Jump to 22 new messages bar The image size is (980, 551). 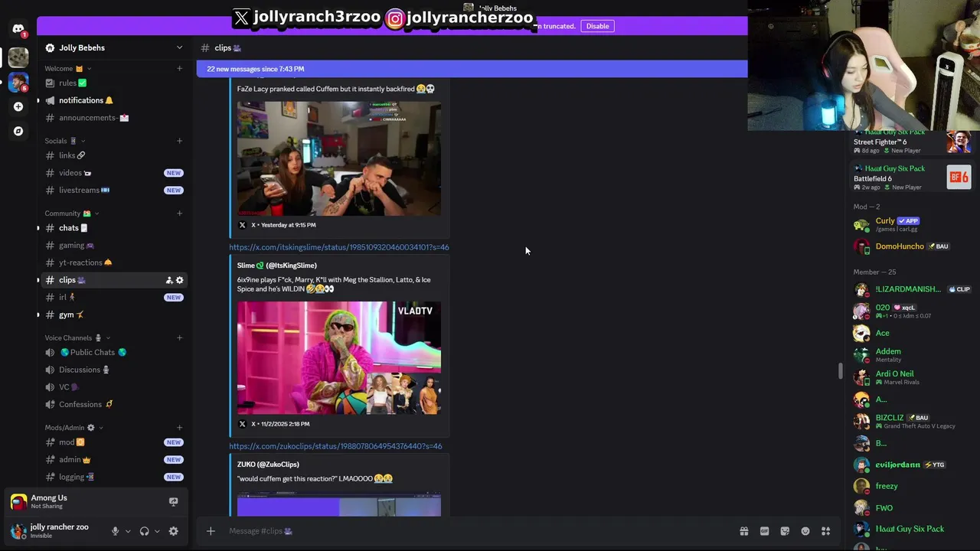(x=472, y=69)
